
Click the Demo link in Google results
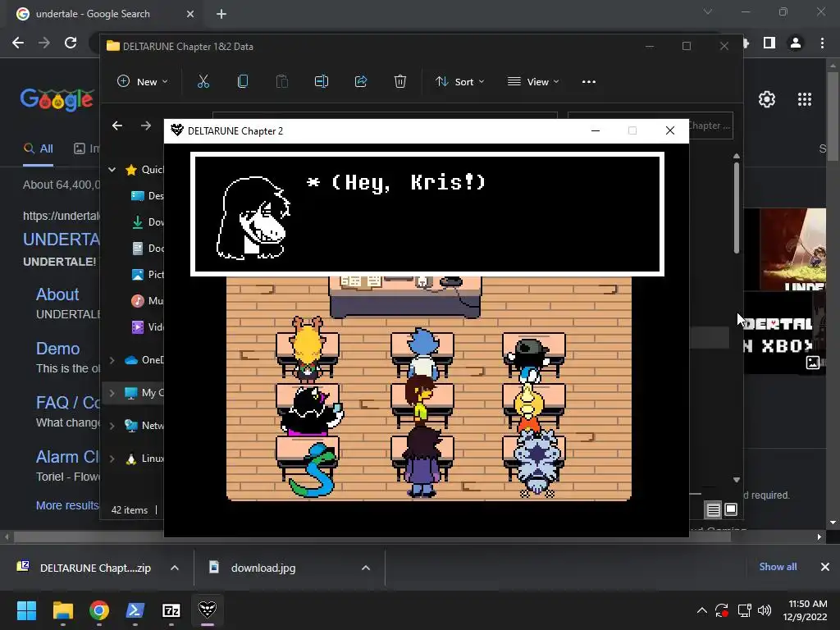pyautogui.click(x=58, y=349)
